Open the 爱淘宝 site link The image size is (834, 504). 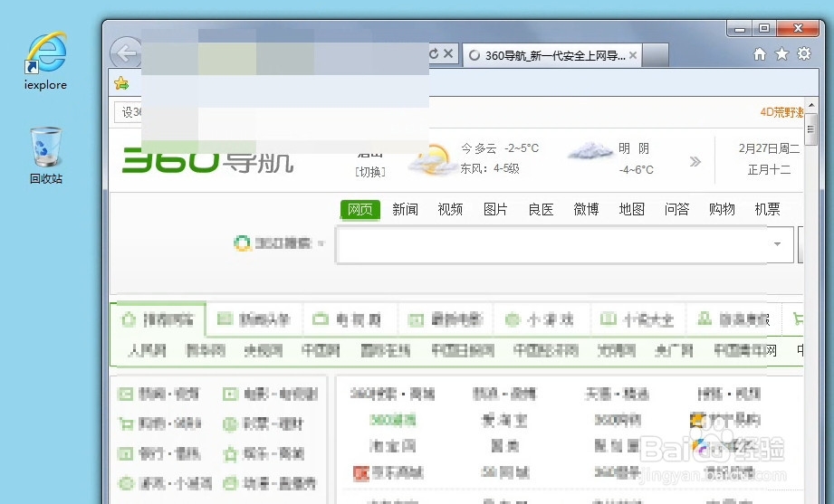click(504, 421)
